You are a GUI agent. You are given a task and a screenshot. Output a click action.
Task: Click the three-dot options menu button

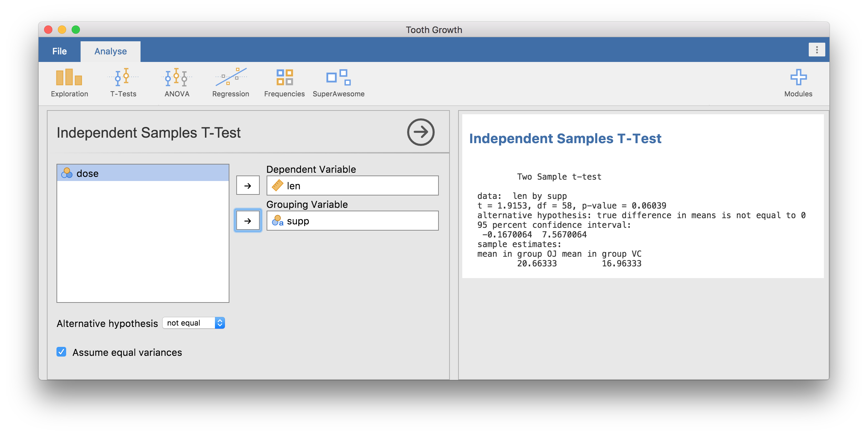click(817, 50)
